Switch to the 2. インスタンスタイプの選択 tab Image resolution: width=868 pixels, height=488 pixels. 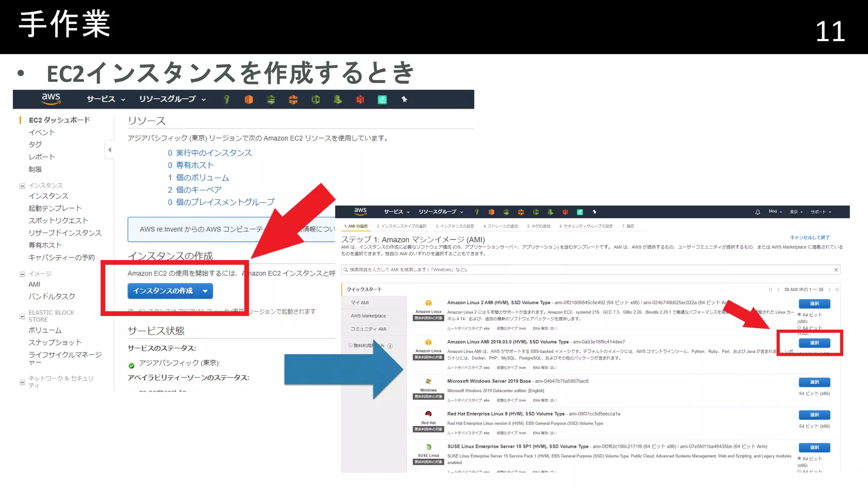click(x=401, y=226)
